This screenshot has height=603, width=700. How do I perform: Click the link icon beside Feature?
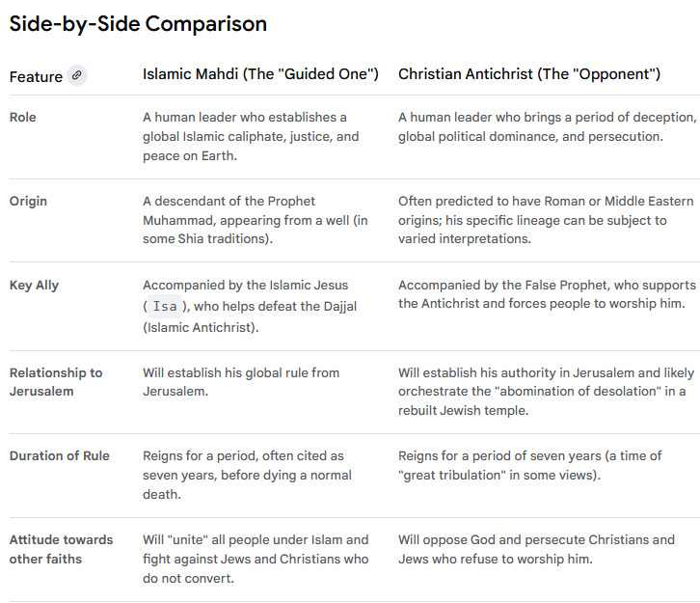tap(77, 75)
